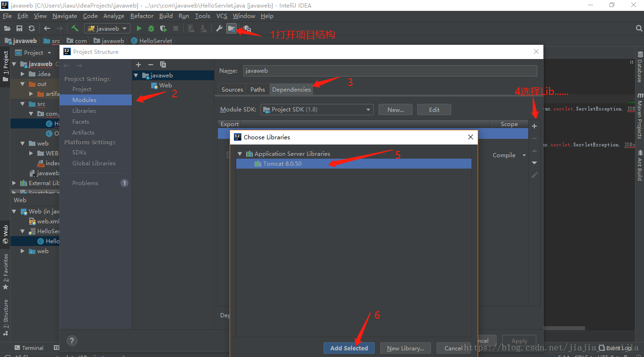The height and width of the screenshot is (357, 644).
Task: Move dependency down with the down arrow icon
Action: click(534, 163)
